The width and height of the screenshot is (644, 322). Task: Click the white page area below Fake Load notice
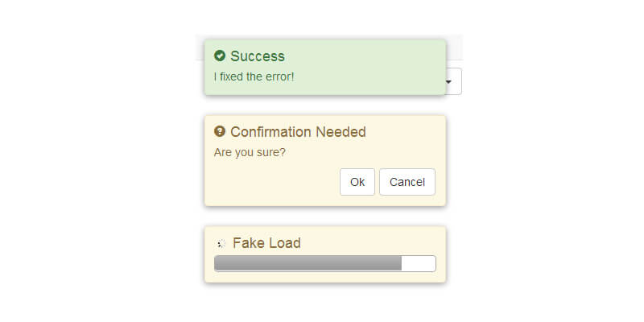[x=324, y=304]
